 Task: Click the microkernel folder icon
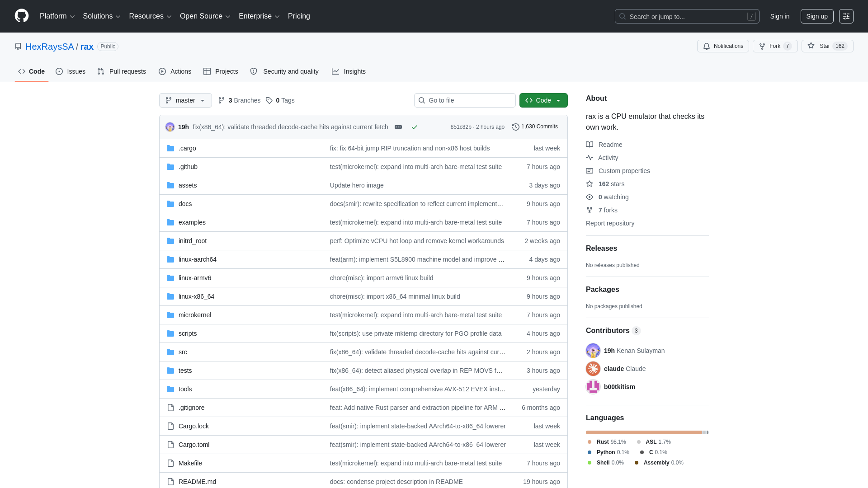(x=170, y=315)
